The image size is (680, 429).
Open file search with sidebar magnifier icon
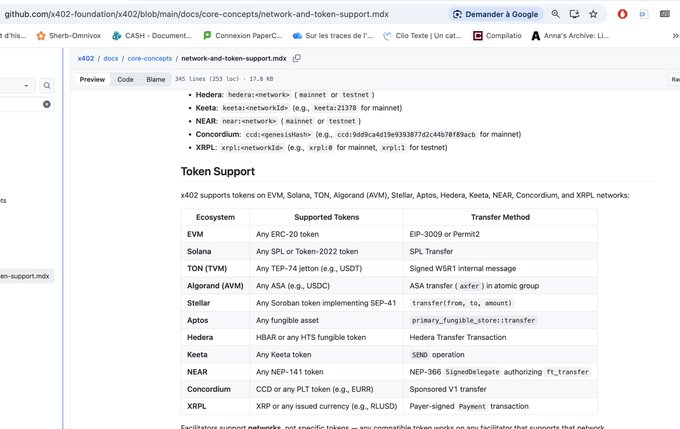(x=47, y=85)
